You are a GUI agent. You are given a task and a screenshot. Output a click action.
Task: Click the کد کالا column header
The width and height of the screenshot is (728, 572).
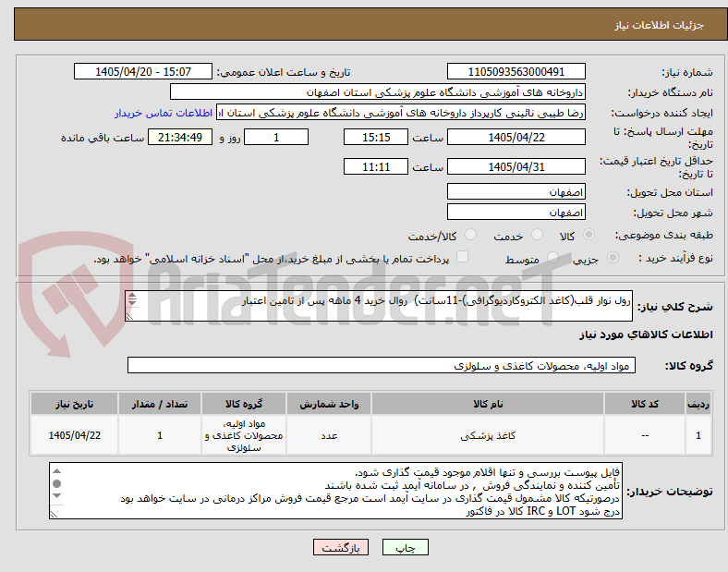coord(645,404)
